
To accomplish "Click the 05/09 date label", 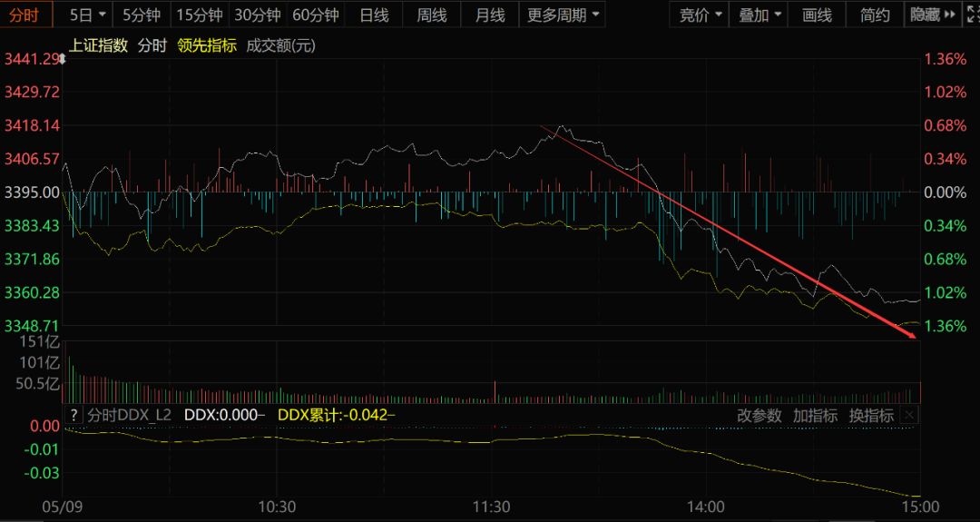I will (63, 506).
